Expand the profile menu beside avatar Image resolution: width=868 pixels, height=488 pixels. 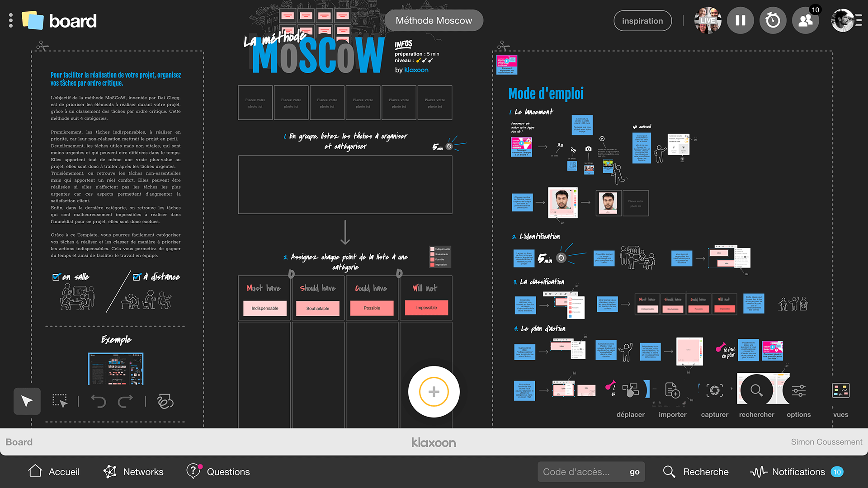coord(859,21)
